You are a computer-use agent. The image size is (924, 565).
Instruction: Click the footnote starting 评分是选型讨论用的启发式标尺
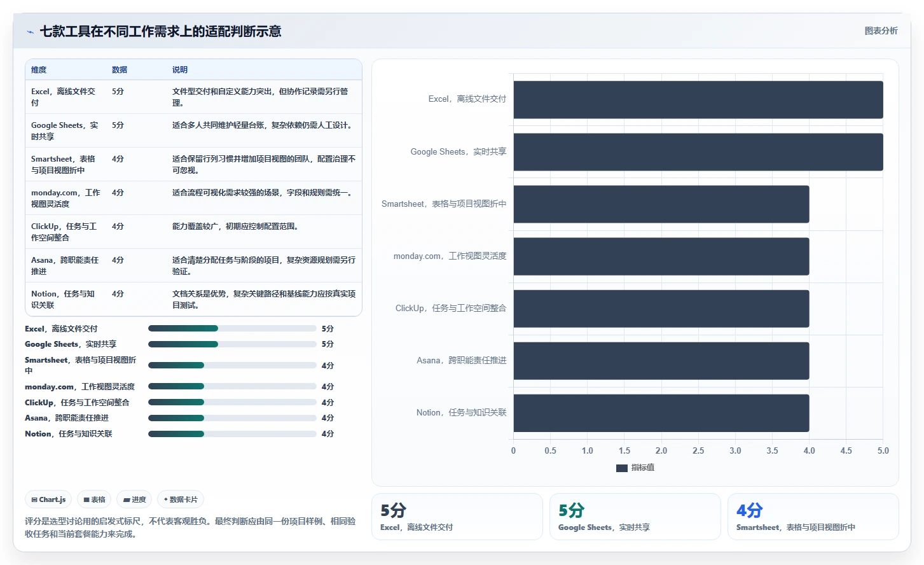[x=190, y=527]
